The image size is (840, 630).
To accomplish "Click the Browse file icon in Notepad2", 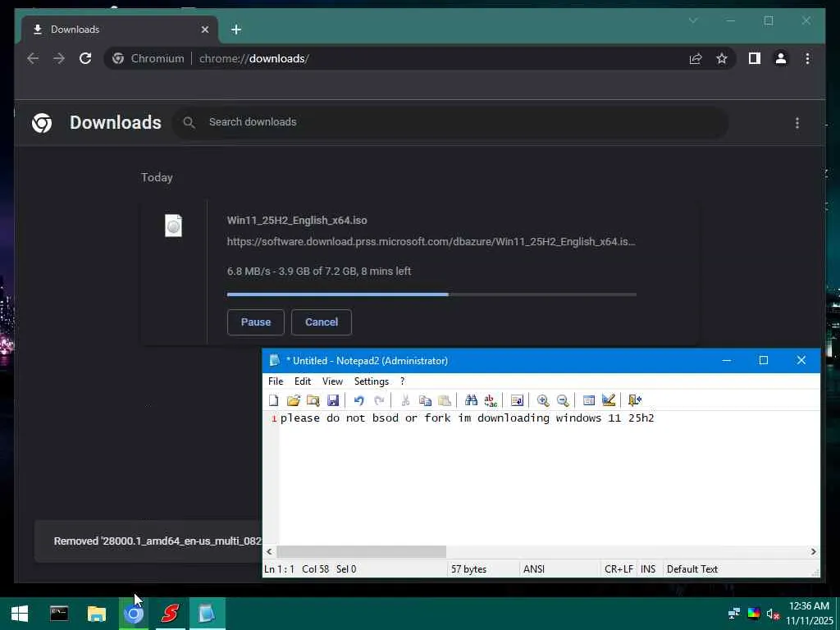I will point(313,400).
